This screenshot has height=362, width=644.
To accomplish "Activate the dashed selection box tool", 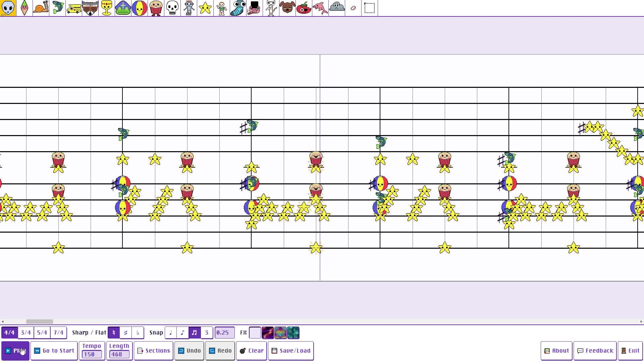I will pos(369,8).
